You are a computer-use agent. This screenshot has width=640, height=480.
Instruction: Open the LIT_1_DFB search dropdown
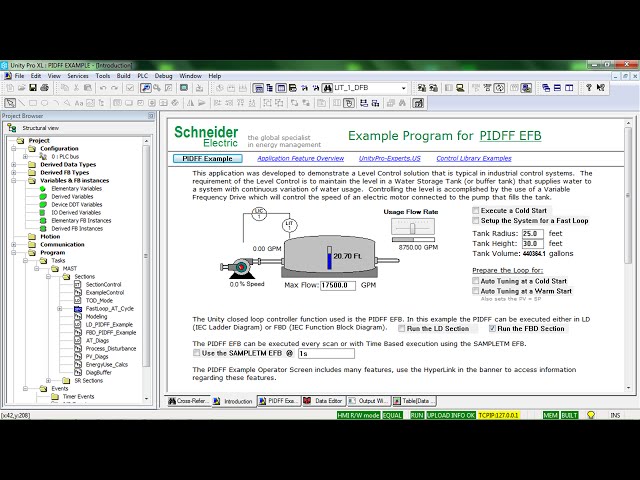403,88
